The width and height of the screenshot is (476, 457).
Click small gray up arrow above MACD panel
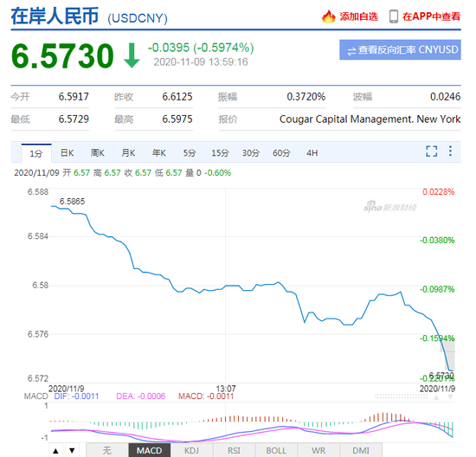point(436,397)
